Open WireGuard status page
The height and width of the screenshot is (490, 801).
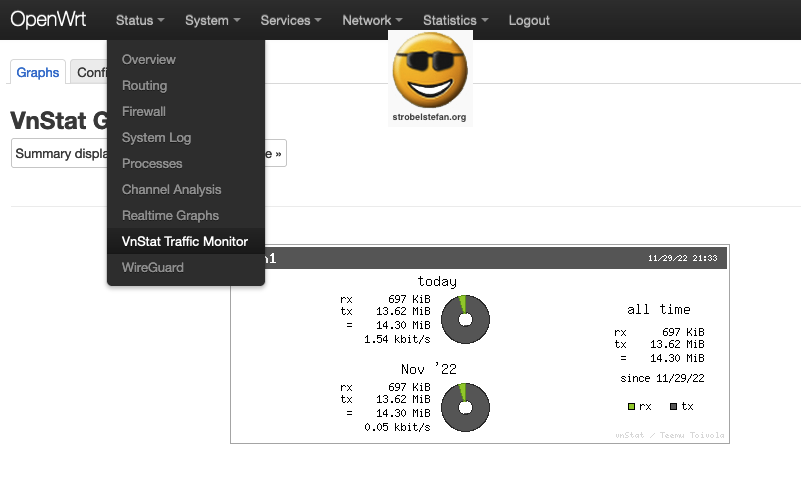[x=186, y=268]
